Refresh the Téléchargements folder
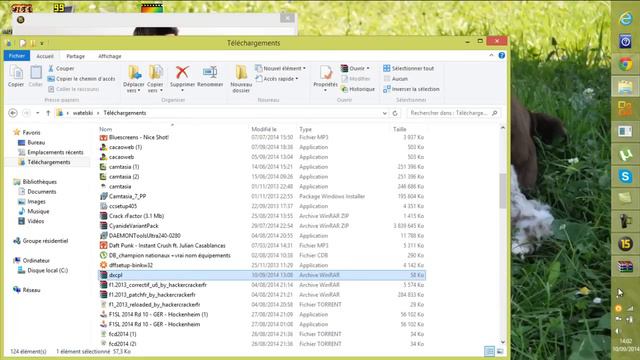Viewport: 640px width, 360px height. pyautogui.click(x=395, y=113)
